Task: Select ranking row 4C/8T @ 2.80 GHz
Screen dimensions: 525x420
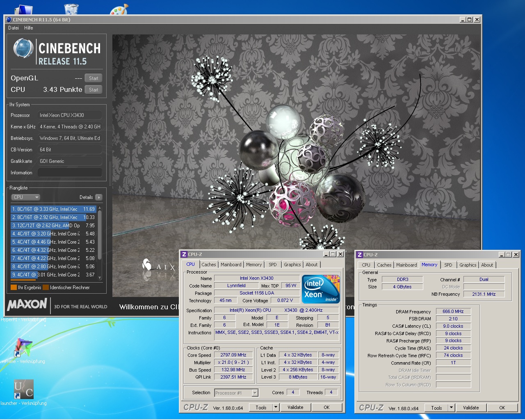Action: [53, 267]
